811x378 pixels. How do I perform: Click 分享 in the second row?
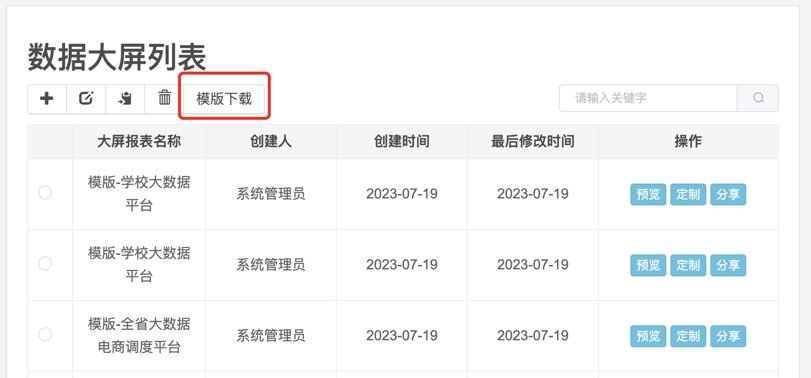click(x=728, y=265)
